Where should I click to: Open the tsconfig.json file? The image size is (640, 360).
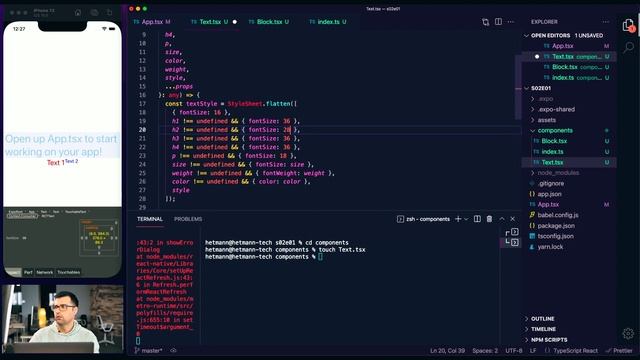pyautogui.click(x=556, y=236)
